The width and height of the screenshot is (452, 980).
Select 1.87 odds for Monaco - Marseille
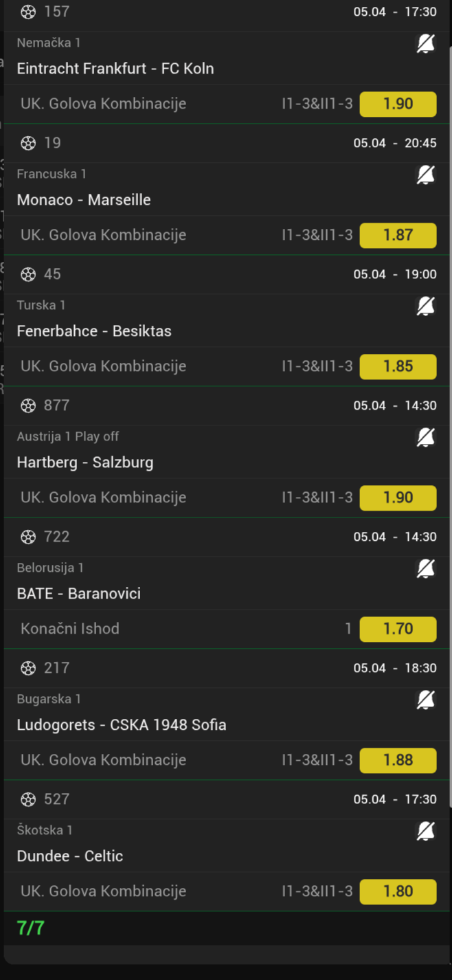[398, 235]
